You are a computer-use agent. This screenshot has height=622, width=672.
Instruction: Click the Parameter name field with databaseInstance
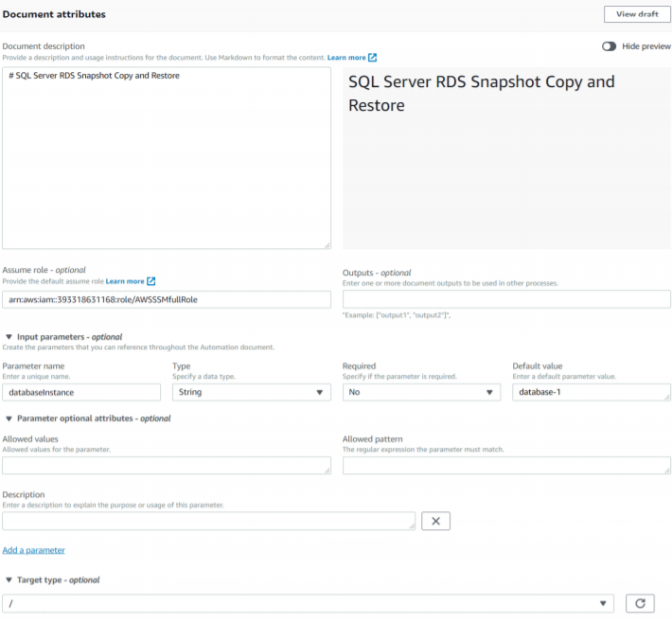click(x=81, y=392)
